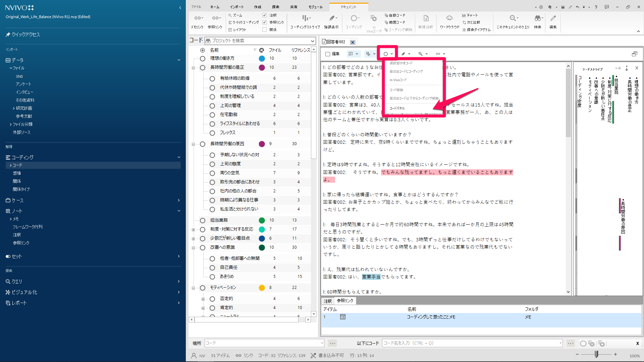Image resolution: width=644 pixels, height=362 pixels.
Task: Enable the 関係 checkbox
Action: click(264, 30)
